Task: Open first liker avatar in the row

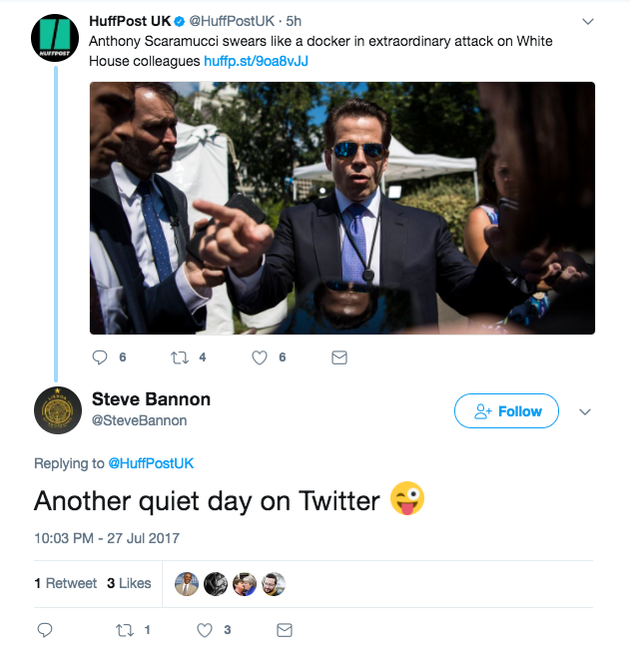Action: (187, 584)
